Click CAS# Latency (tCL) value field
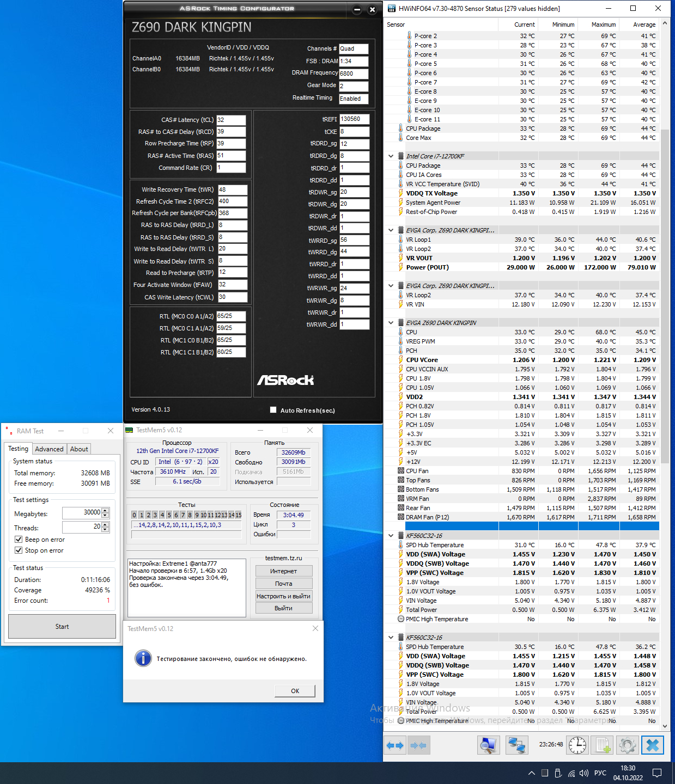675x784 pixels. pyautogui.click(x=231, y=120)
